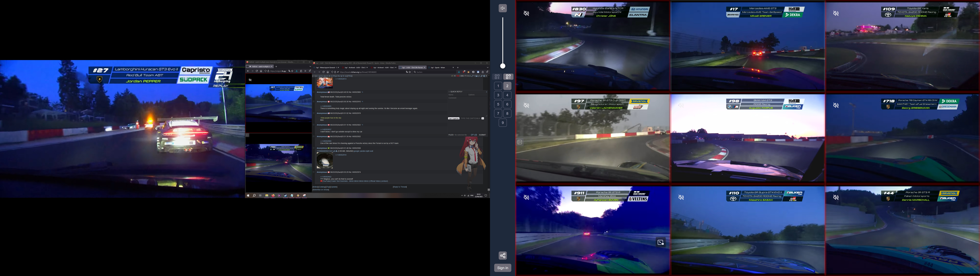Click the 4chan X settings wrench icon
Image resolution: width=980 pixels, height=276 pixels.
tap(482, 76)
